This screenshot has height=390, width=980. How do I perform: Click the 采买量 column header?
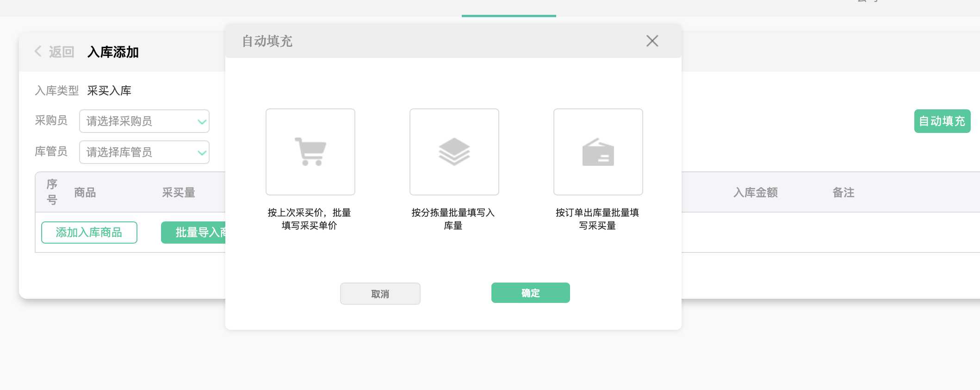[x=179, y=193]
